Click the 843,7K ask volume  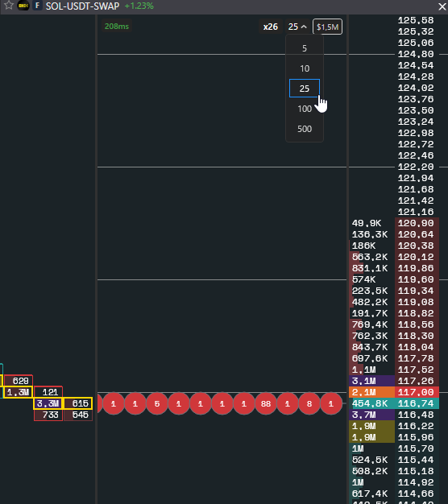[x=370, y=347]
